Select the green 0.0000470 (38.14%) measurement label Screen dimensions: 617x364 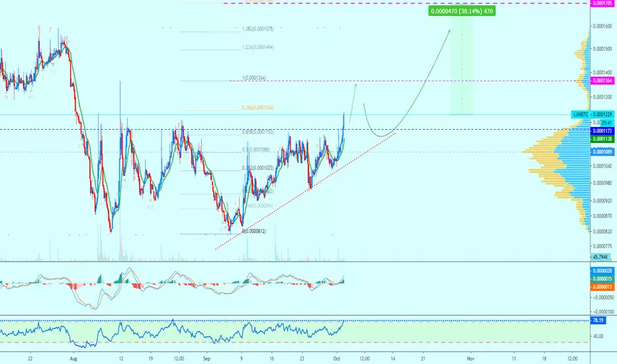tap(461, 11)
